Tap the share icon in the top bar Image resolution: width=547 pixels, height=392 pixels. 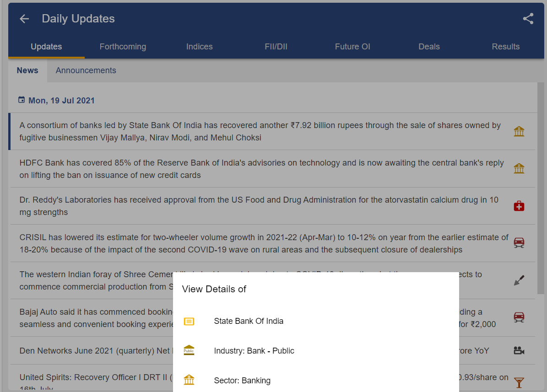(528, 19)
